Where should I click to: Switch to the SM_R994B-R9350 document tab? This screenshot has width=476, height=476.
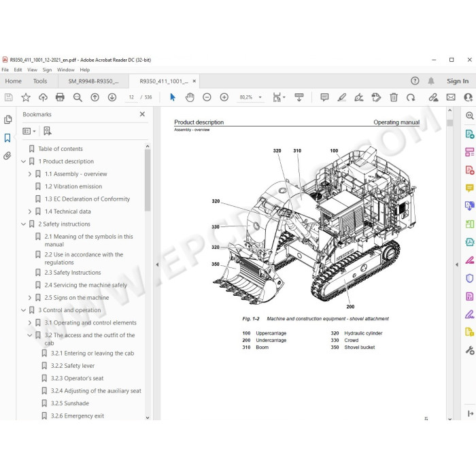[x=94, y=81]
